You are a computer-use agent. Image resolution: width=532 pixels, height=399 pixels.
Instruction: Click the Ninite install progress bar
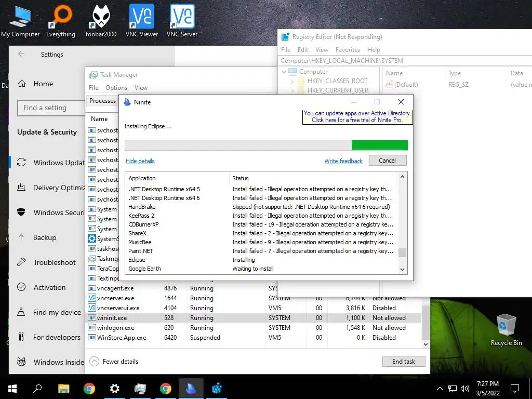point(267,145)
